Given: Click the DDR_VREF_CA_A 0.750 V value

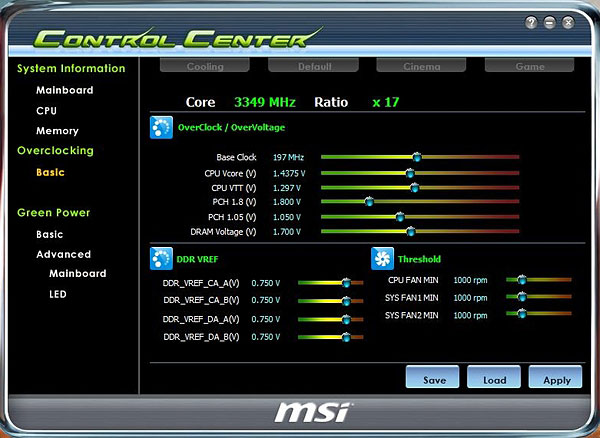Looking at the screenshot, I should pyautogui.click(x=266, y=283).
